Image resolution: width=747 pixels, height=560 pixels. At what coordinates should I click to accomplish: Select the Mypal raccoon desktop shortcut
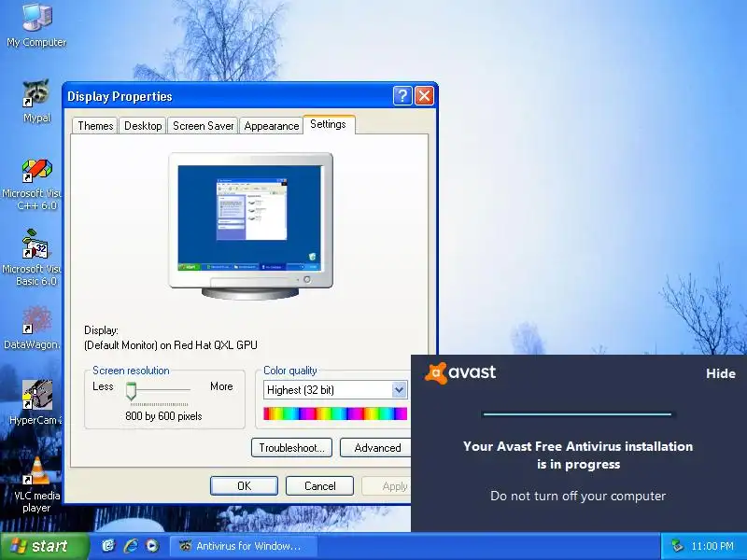36,101
